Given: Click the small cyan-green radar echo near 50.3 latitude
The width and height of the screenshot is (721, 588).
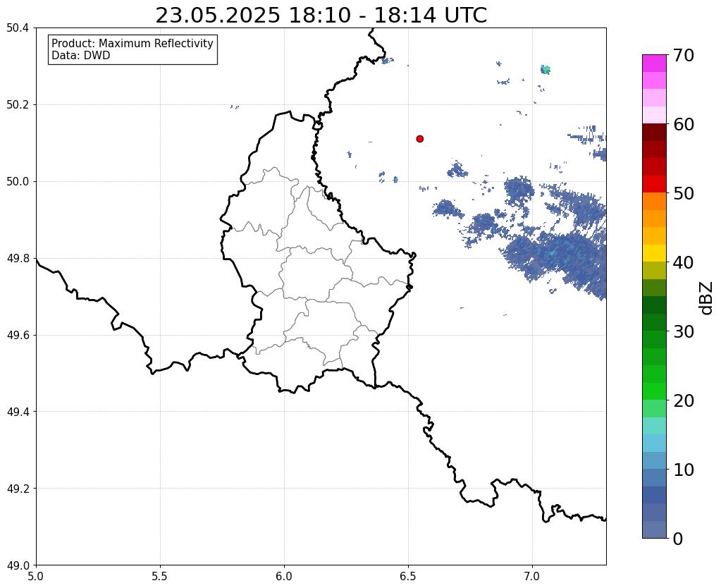Looking at the screenshot, I should pos(546,70).
